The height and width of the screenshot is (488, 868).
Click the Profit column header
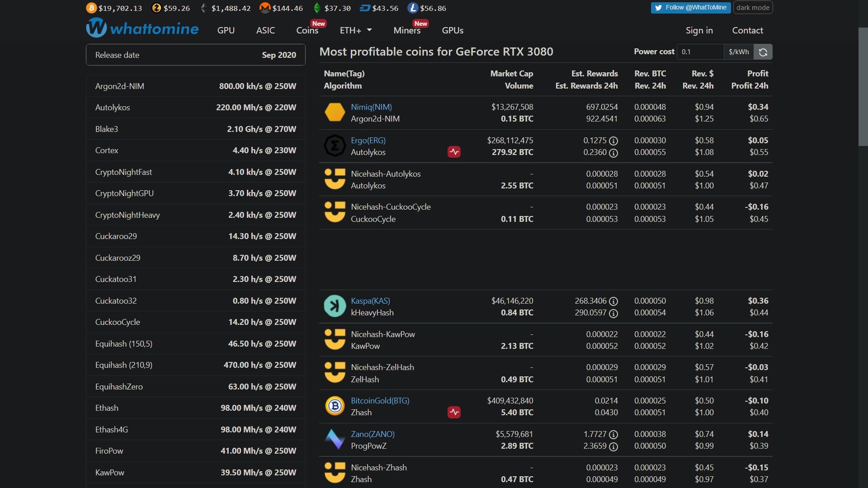click(758, 74)
